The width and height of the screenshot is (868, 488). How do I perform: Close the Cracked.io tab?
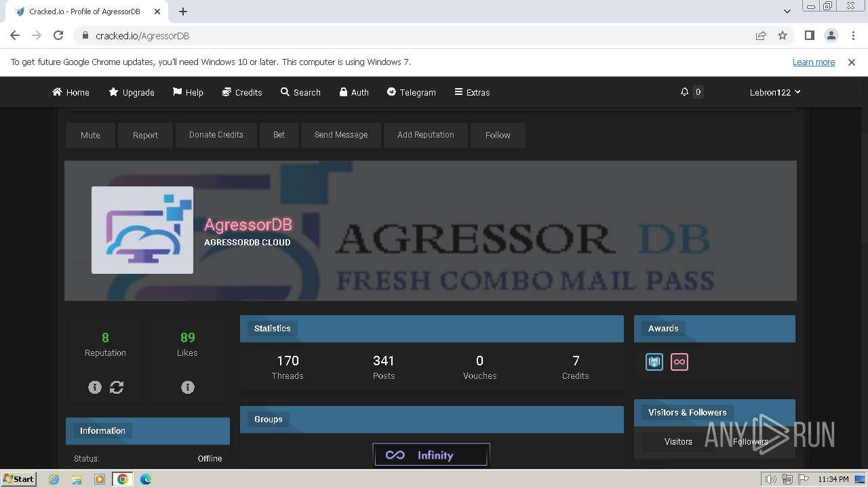pyautogui.click(x=157, y=12)
